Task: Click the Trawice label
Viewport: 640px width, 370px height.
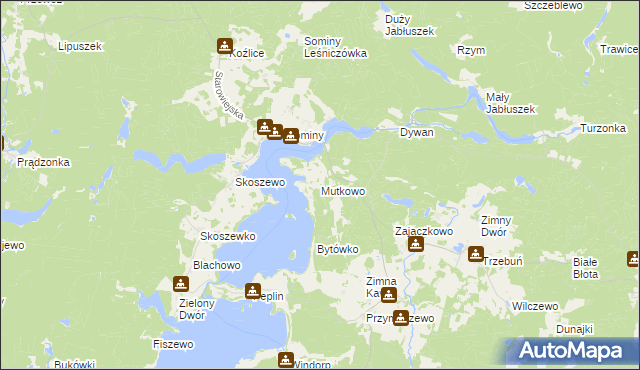Action: (x=619, y=49)
